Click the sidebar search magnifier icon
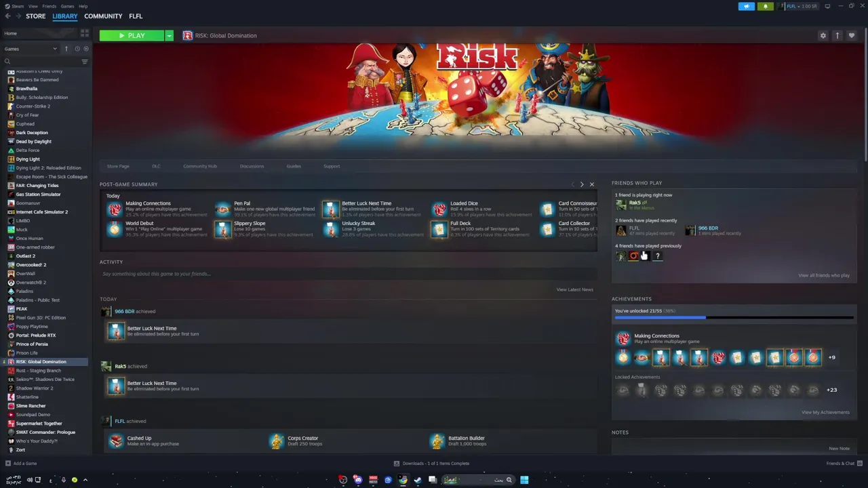Viewport: 868px width, 488px height. pyautogui.click(x=7, y=62)
